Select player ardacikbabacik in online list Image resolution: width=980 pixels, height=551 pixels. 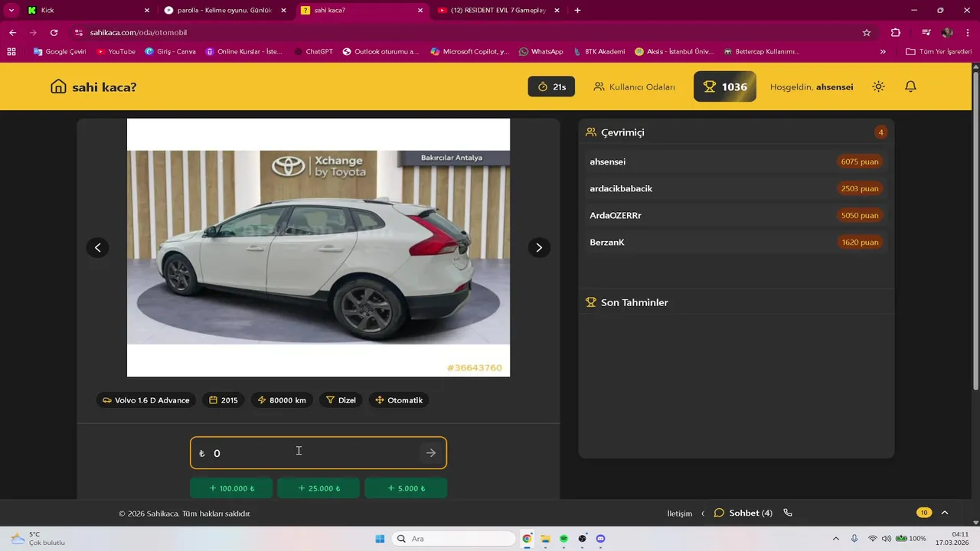[x=735, y=188]
